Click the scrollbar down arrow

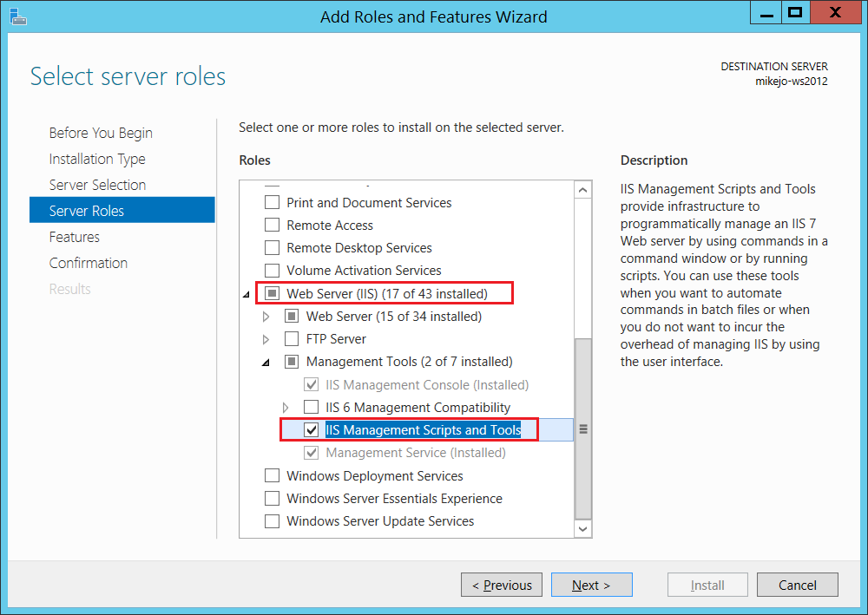[582, 528]
